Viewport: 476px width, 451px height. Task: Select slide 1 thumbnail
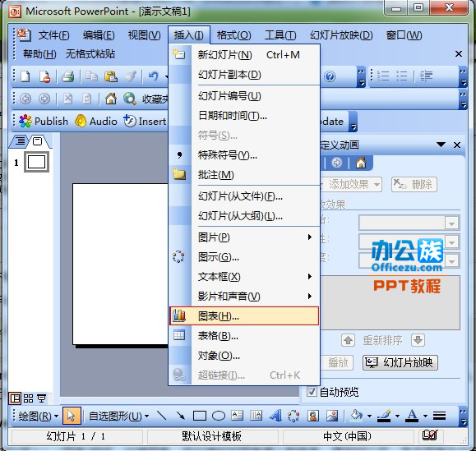tap(36, 162)
